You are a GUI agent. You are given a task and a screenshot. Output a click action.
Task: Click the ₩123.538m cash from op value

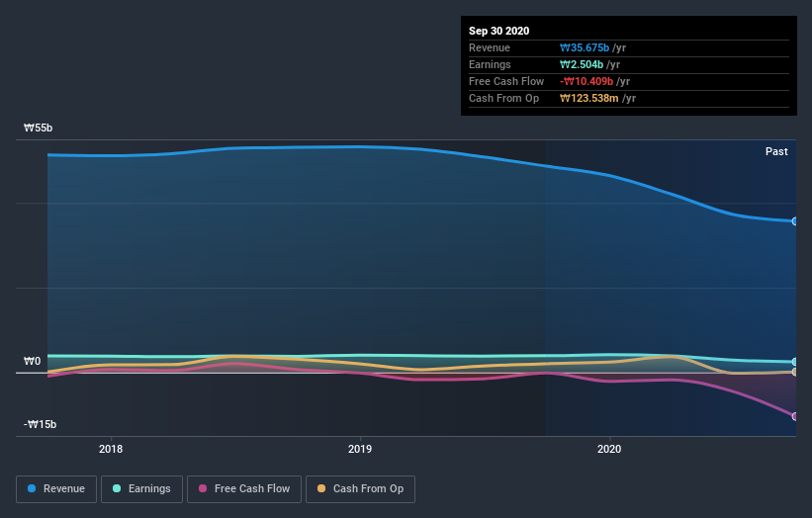pos(588,98)
